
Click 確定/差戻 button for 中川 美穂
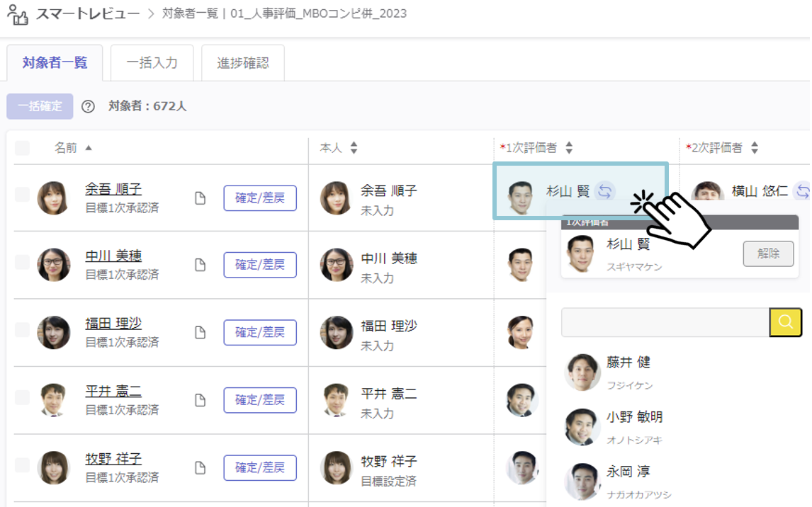(x=260, y=265)
